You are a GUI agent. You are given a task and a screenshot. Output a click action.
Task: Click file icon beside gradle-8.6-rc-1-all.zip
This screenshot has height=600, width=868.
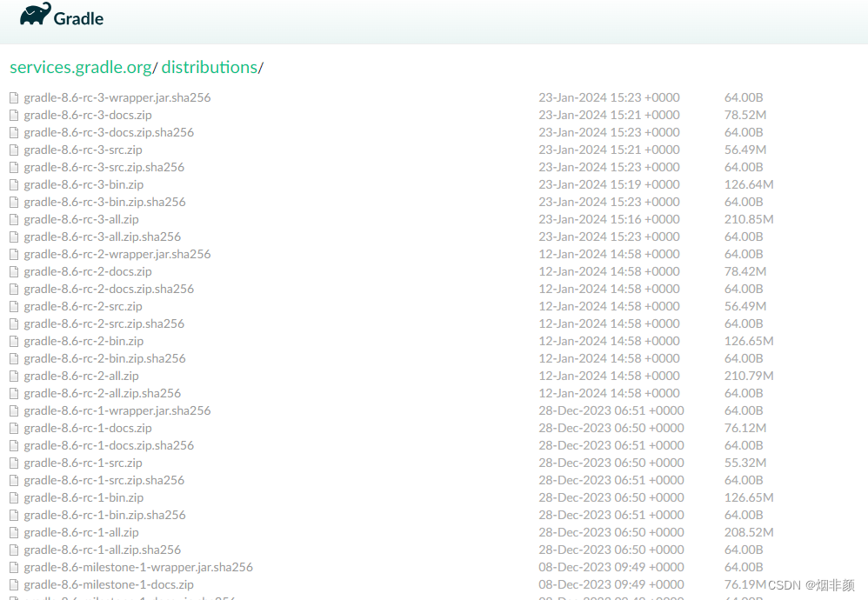(15, 533)
